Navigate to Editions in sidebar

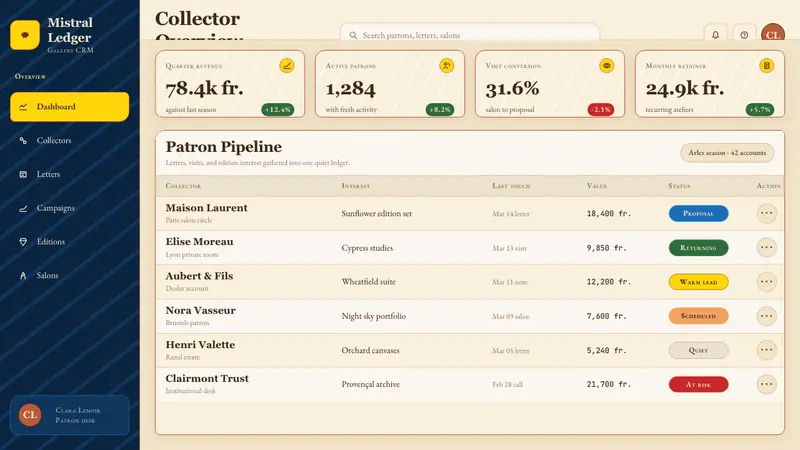pyautogui.click(x=69, y=241)
